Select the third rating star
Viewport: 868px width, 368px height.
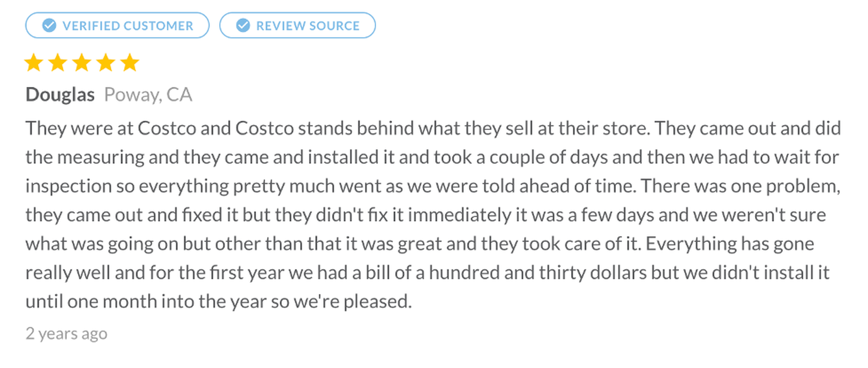pos(82,63)
